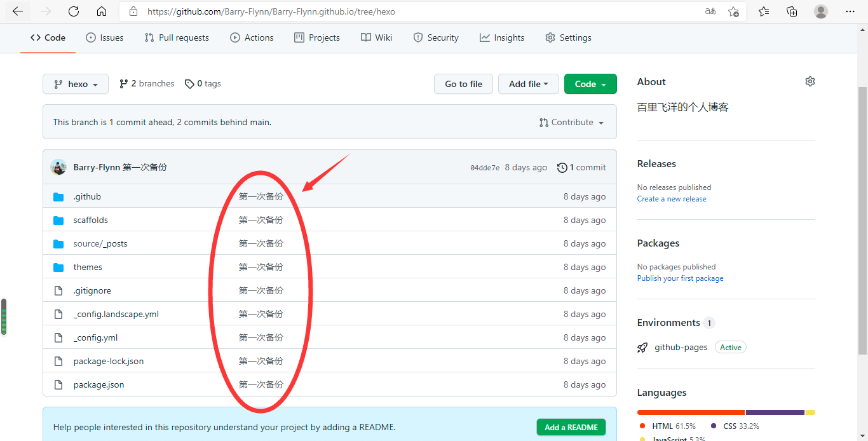
Task: Open the 1 commit history link
Action: [x=581, y=168]
